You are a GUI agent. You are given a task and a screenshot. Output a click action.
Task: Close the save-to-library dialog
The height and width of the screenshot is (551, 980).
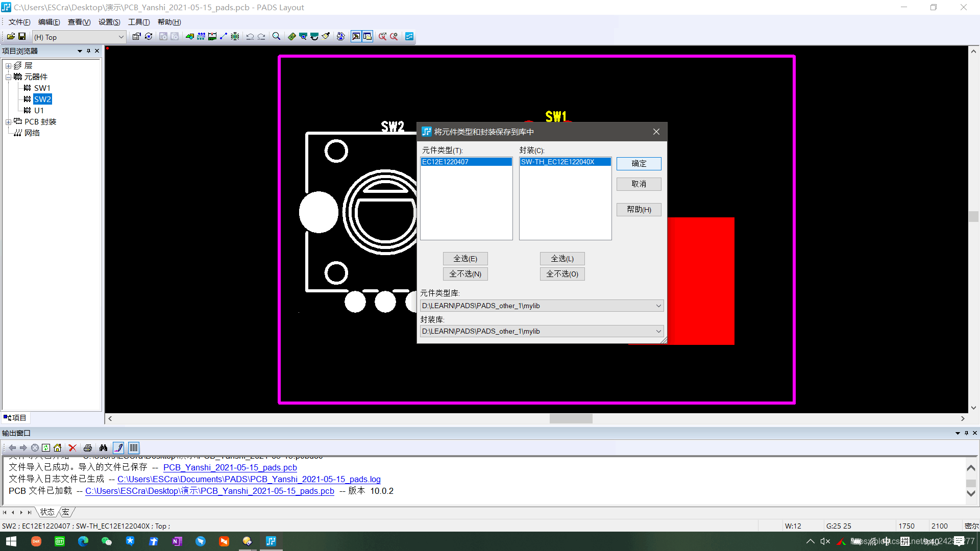coord(656,132)
